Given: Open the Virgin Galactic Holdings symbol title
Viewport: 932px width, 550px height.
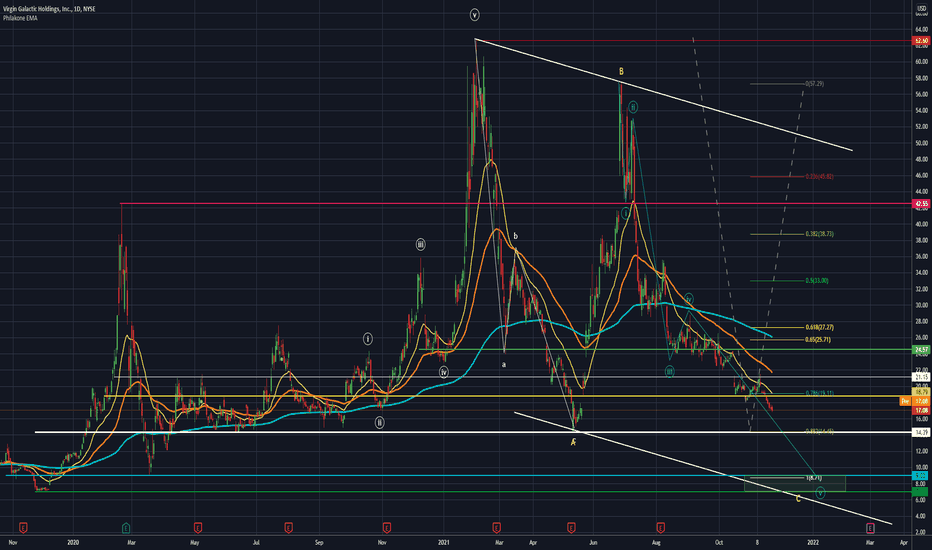Looking at the screenshot, I should tap(49, 9).
